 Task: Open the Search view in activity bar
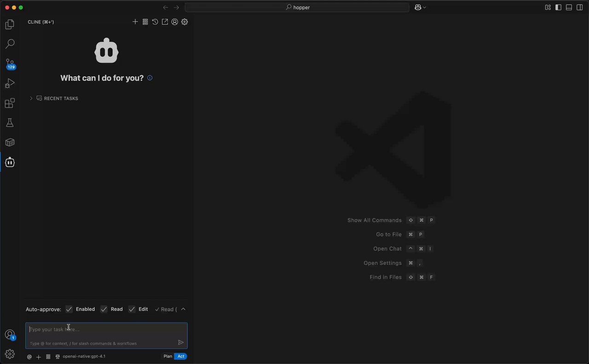click(x=10, y=44)
